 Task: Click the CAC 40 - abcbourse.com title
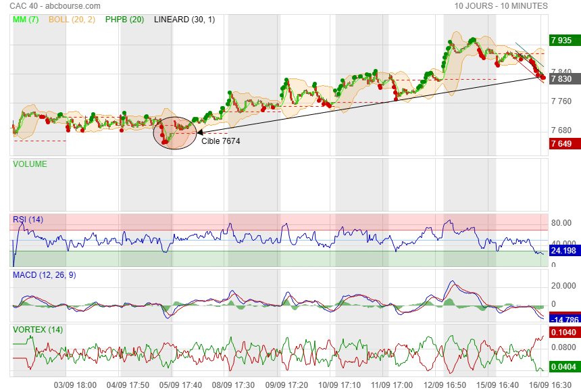55,6
